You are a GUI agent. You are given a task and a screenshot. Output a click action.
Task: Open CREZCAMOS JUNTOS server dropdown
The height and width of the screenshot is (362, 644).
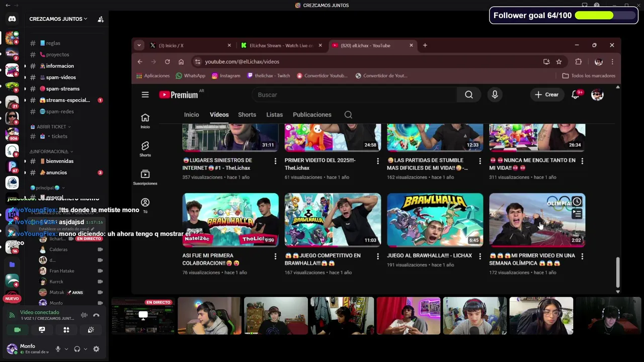(x=58, y=19)
